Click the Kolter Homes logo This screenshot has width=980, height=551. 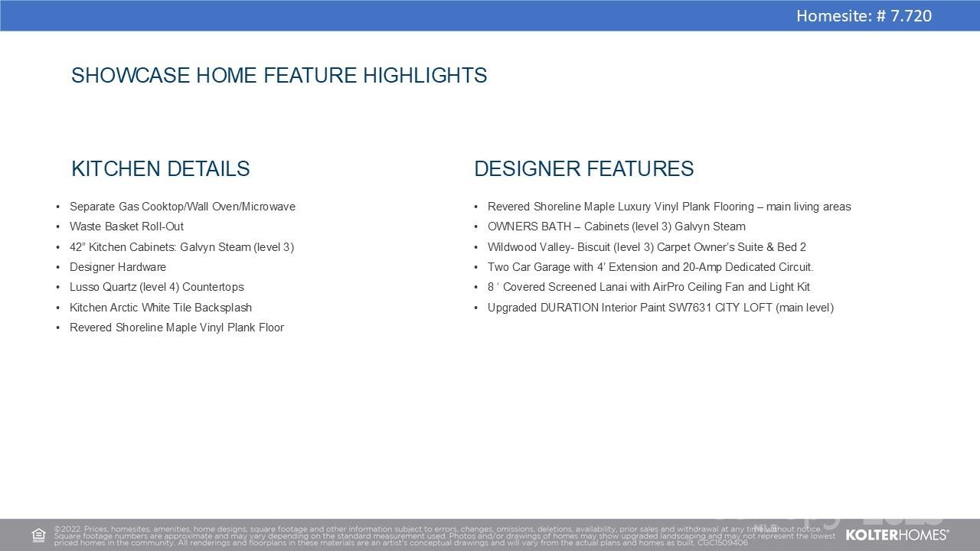tap(897, 535)
